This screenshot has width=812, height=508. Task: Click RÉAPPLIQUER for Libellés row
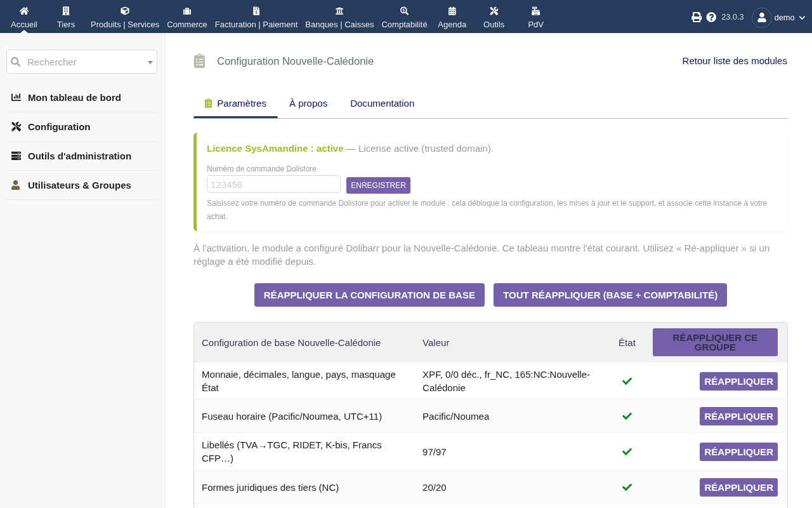click(x=738, y=452)
